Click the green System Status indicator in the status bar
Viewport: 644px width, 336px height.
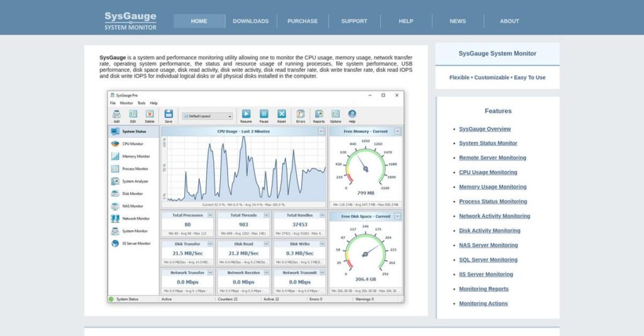111,300
